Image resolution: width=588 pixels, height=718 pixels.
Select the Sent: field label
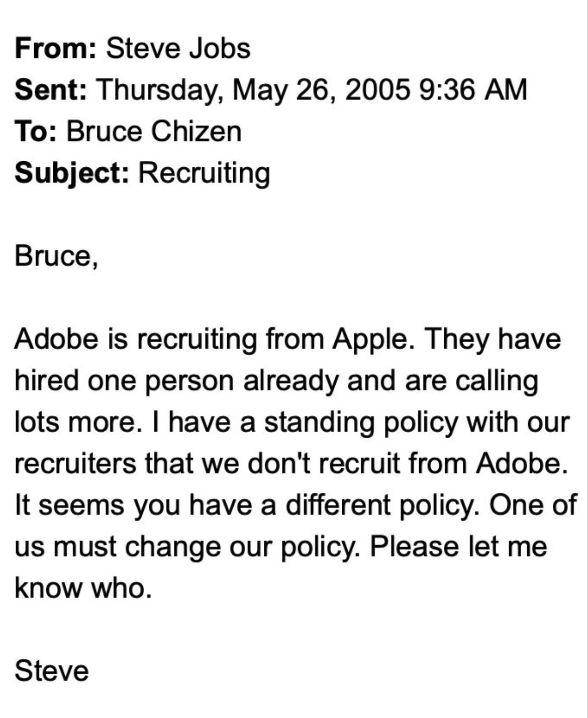[51, 90]
